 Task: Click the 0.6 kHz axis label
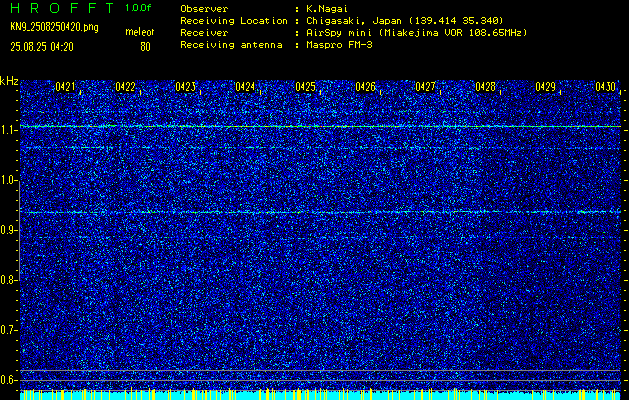pyautogui.click(x=8, y=380)
